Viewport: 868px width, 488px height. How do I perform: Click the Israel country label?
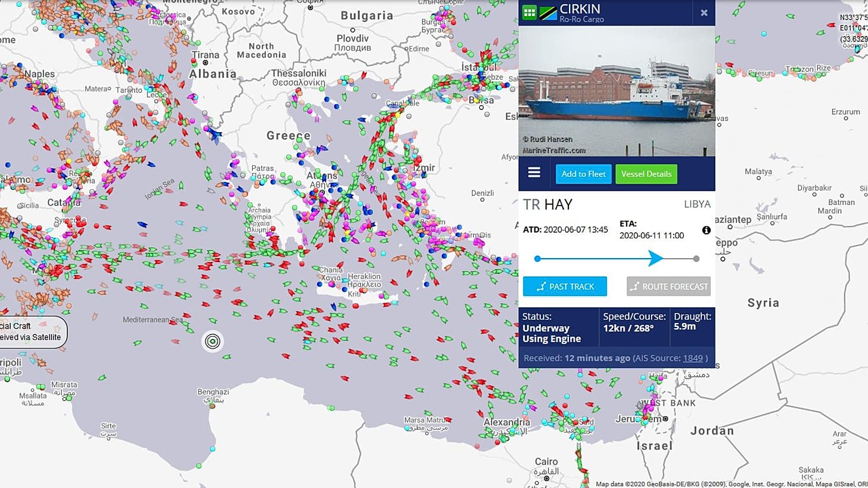pos(654,446)
